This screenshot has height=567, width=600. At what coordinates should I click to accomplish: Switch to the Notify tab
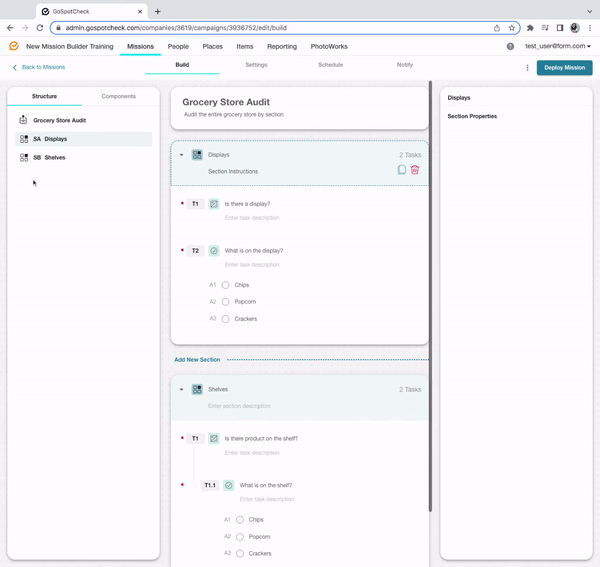click(x=405, y=65)
